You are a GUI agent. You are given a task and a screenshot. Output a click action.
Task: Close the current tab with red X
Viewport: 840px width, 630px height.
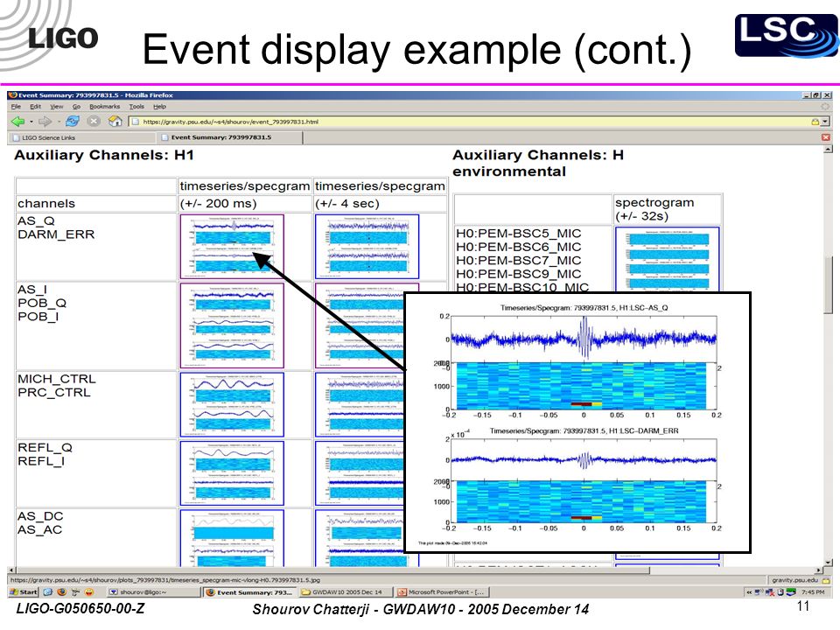pos(825,137)
